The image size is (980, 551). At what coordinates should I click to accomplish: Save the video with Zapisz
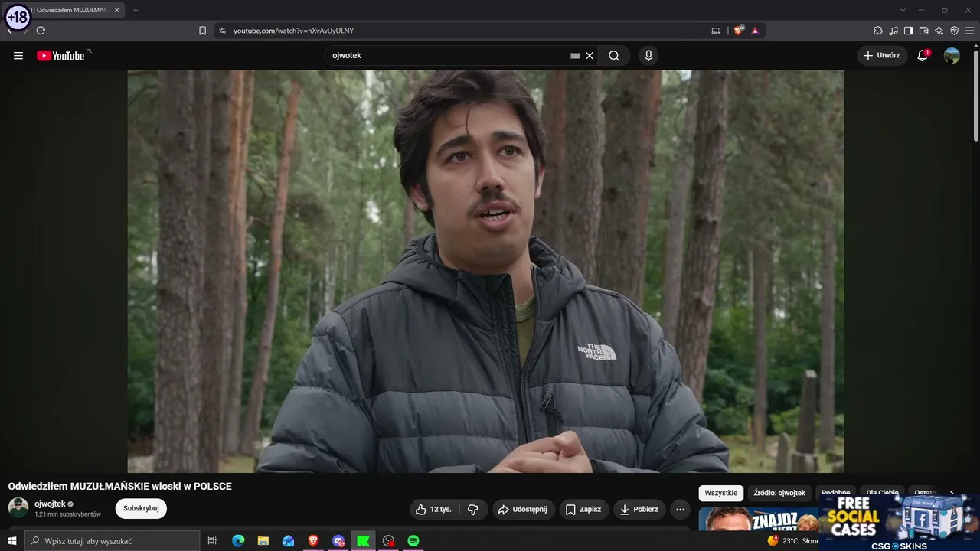click(x=583, y=509)
